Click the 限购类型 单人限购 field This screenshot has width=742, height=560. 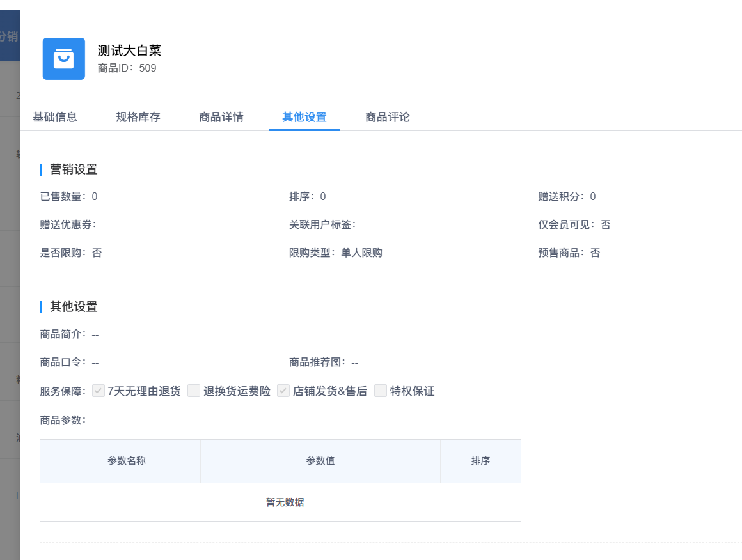pyautogui.click(x=335, y=253)
